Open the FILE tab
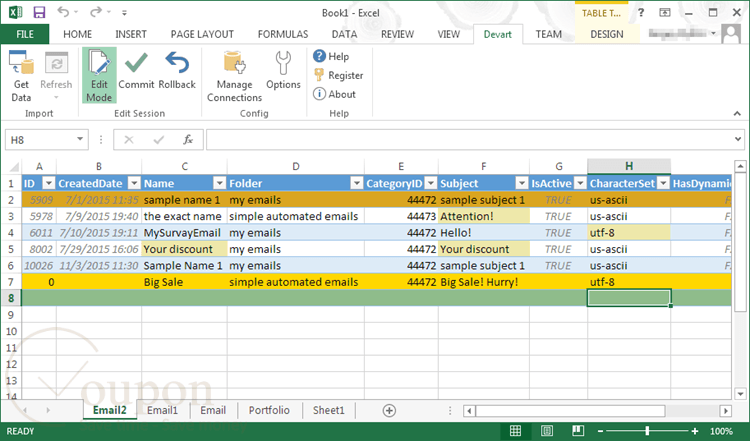750x441 pixels. pos(25,34)
